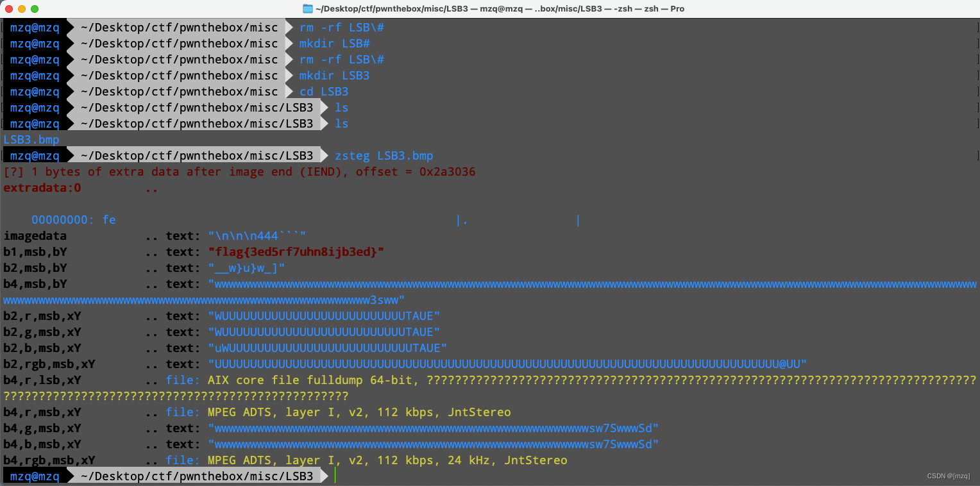Click the 'LSB3.bmp' file name output
Image resolution: width=980 pixels, height=486 pixels.
(x=31, y=140)
